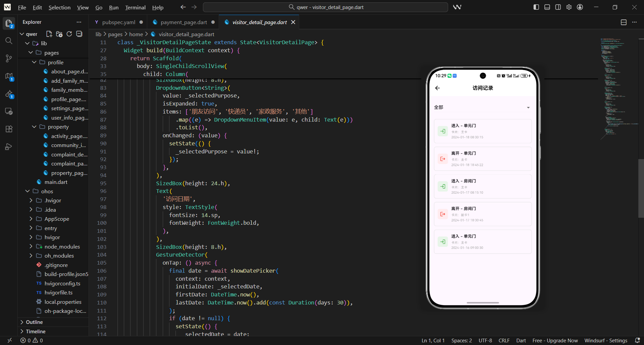Refresh the Explorer file tree
This screenshot has height=345, width=644.
pyautogui.click(x=69, y=34)
